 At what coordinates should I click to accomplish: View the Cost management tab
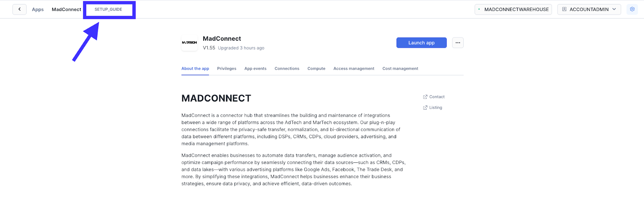coord(400,68)
